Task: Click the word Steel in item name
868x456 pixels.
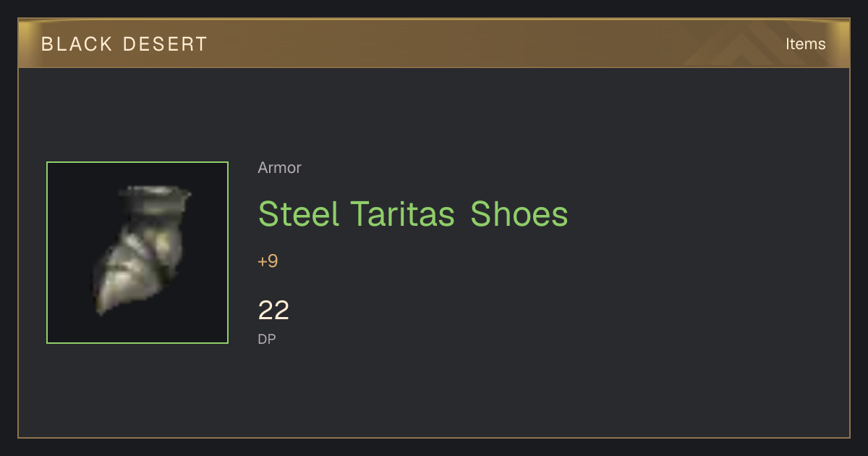Action: pyautogui.click(x=299, y=214)
